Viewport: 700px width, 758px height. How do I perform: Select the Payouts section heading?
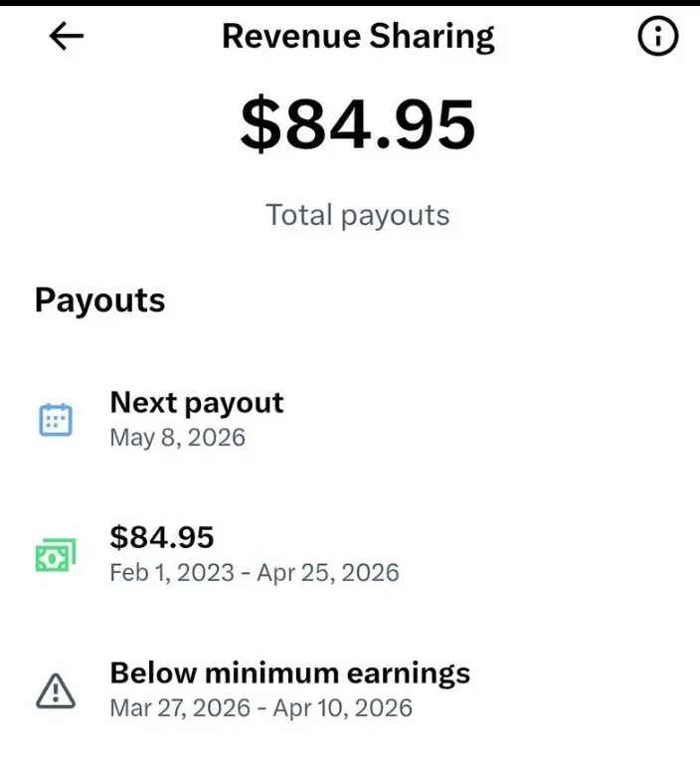coord(100,300)
